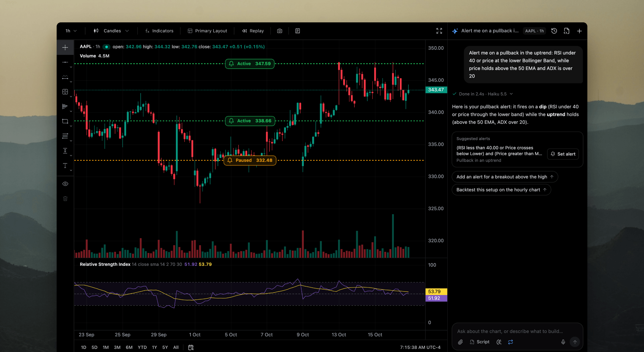The width and height of the screenshot is (644, 352).
Task: Expand the Done in 2.4s Haiku 5.5 details
Action: (483, 94)
